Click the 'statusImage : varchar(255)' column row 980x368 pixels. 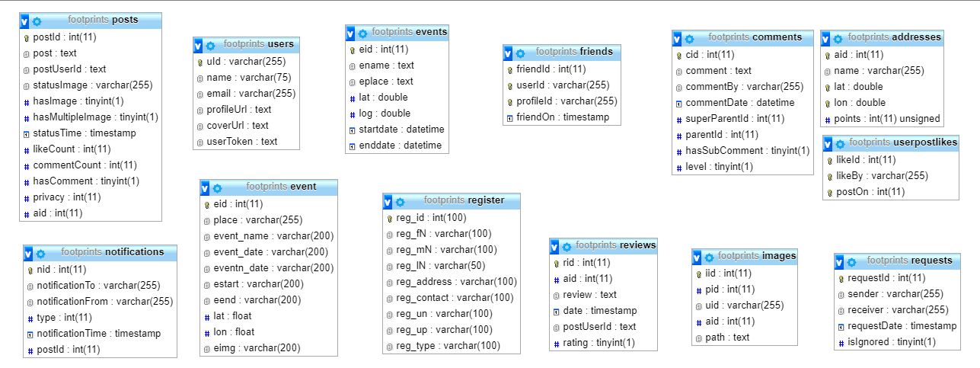click(x=91, y=85)
